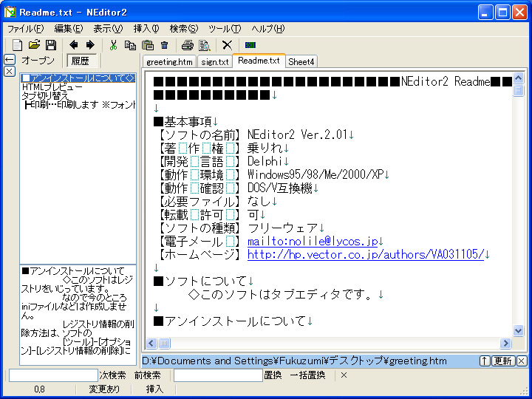
Task: Click the vertical scrollbar down arrow
Action: 518,330
